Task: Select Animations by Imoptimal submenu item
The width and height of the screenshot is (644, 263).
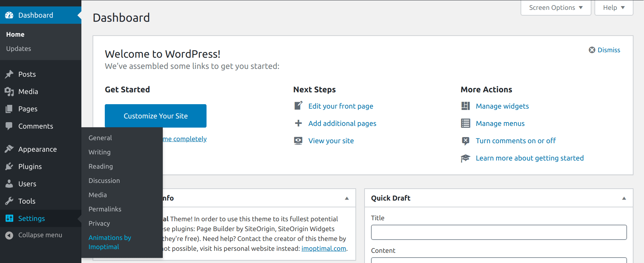Action: (x=110, y=242)
